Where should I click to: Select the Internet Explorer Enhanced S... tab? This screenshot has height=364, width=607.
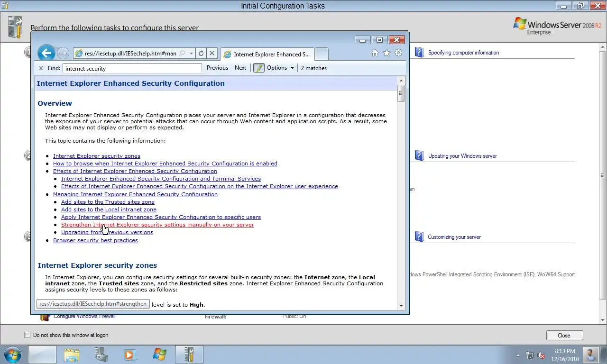[267, 54]
